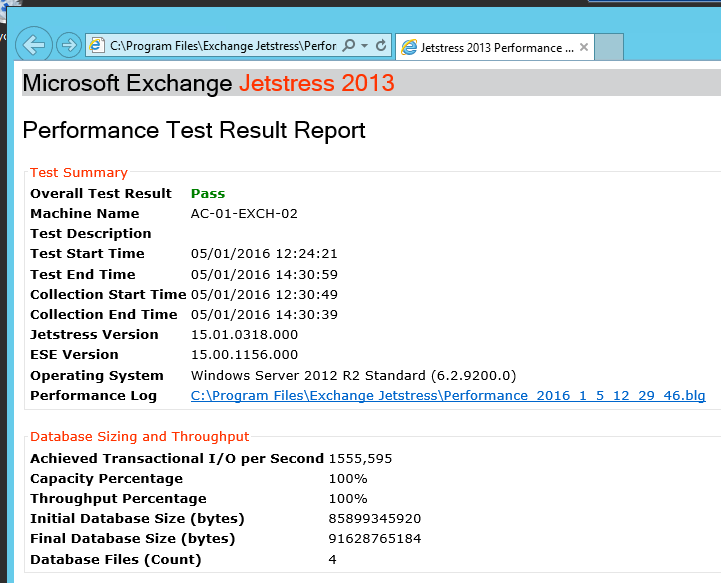Click the Performance Test Result Report title
Viewport: 721px width, 583px height.
point(194,130)
